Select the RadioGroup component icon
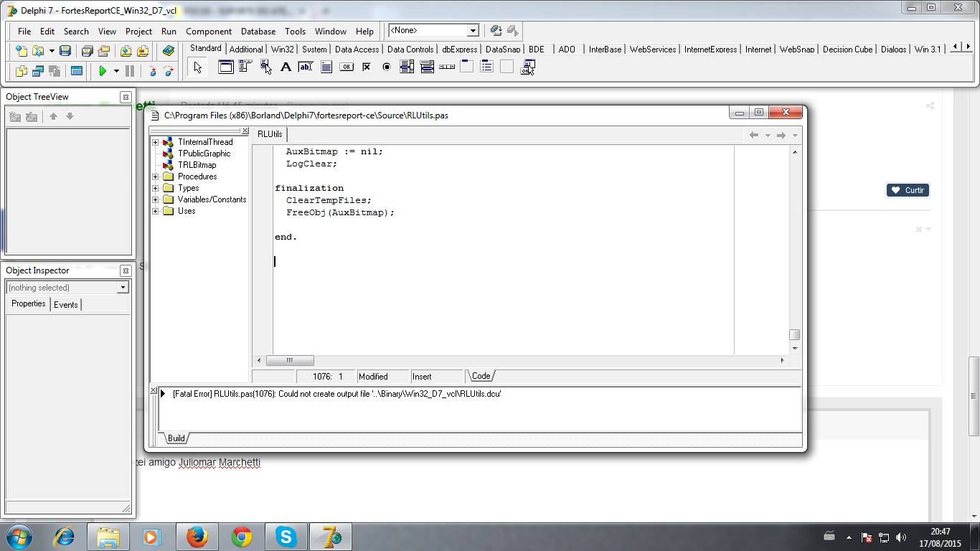980x551 pixels. click(487, 67)
